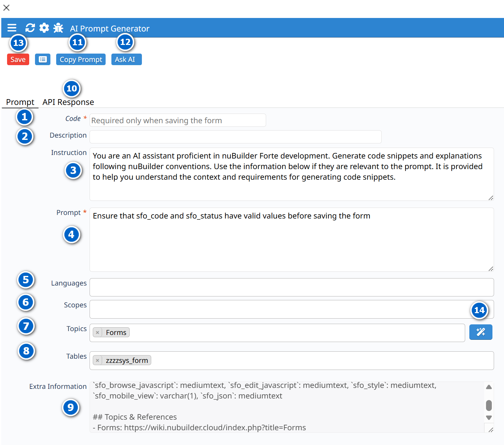
Task: Click the debug bug icon
Action: click(58, 28)
